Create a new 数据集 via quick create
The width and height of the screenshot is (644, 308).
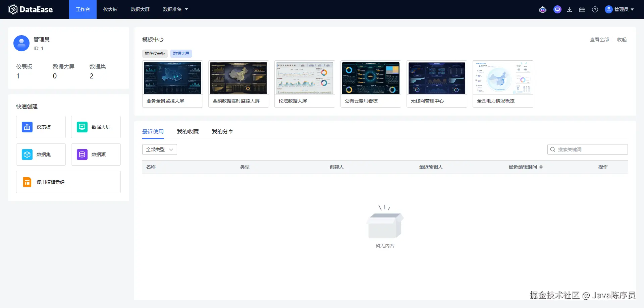tap(41, 155)
